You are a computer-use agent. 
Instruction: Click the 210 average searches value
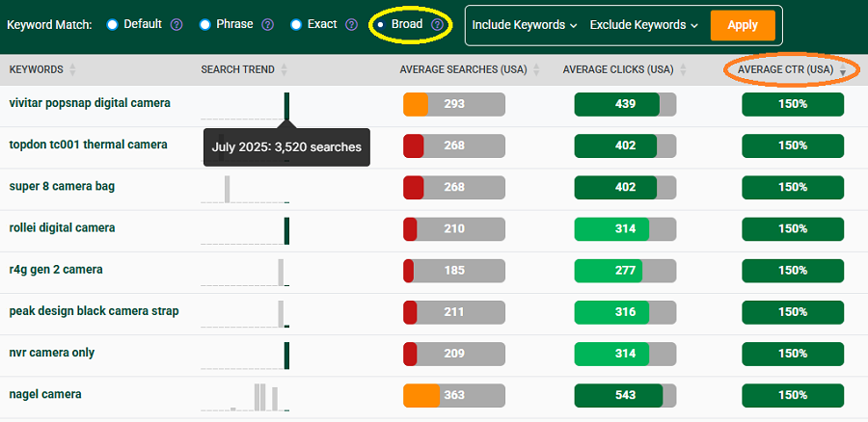point(454,229)
